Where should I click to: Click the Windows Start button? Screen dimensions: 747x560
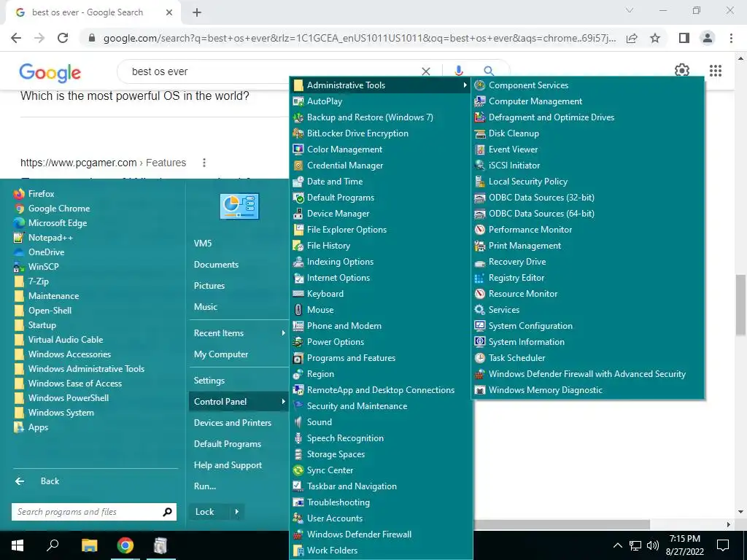18,545
